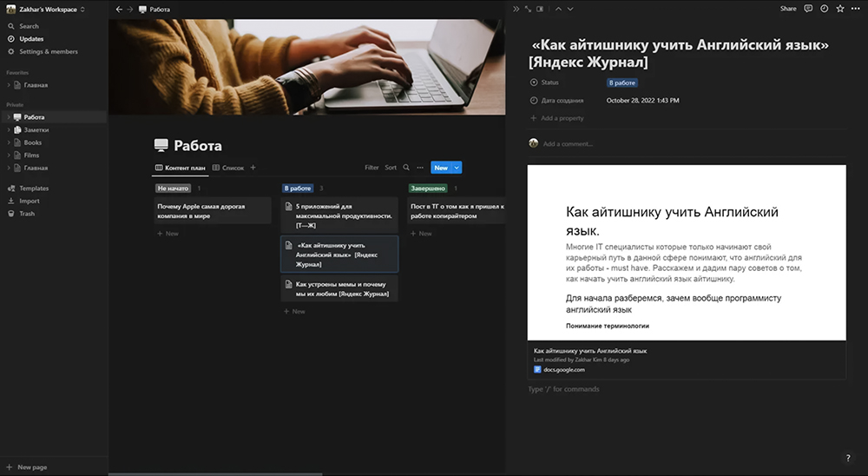This screenshot has width=868, height=476.
Task: Open comments icon next to Share
Action: click(x=808, y=9)
